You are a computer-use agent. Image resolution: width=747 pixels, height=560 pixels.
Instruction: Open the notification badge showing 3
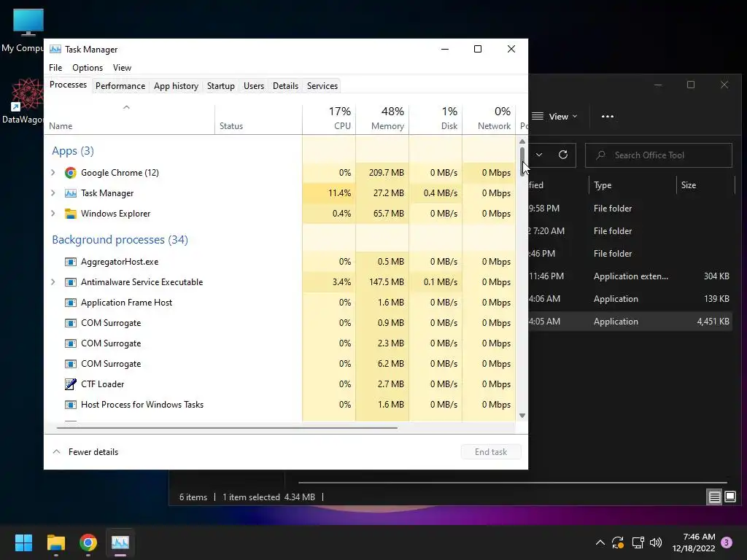(x=727, y=542)
